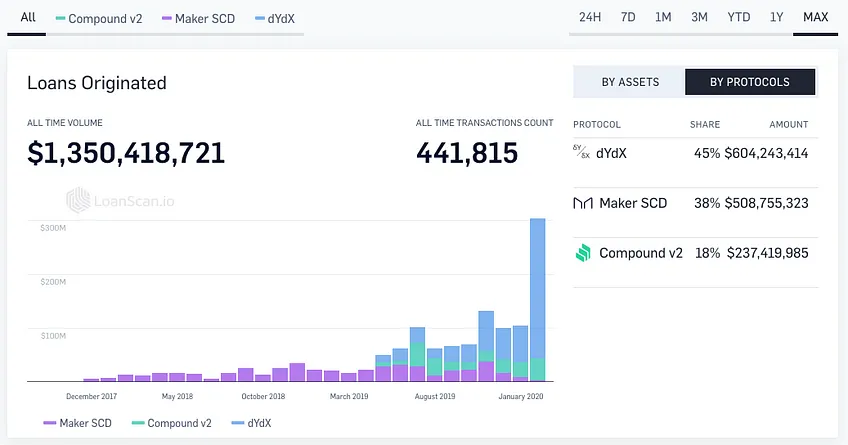Open the Compound v2 top tab
The width and height of the screenshot is (848, 445).
(99, 19)
